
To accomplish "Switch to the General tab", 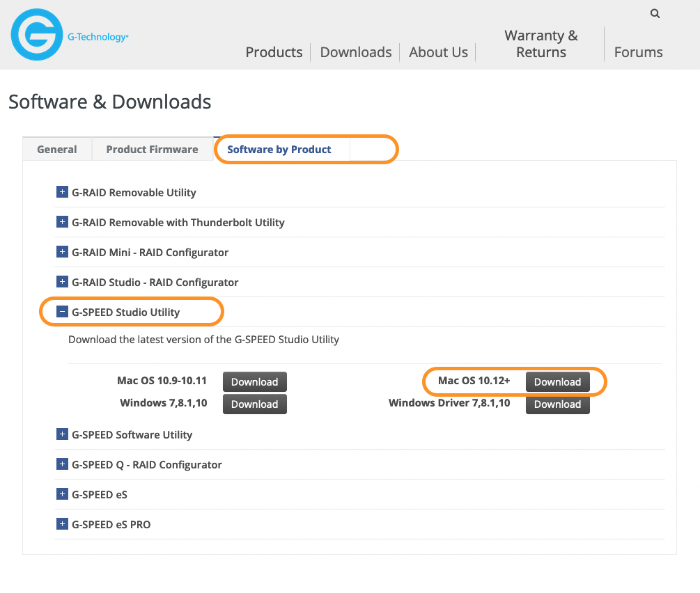I will 57,149.
